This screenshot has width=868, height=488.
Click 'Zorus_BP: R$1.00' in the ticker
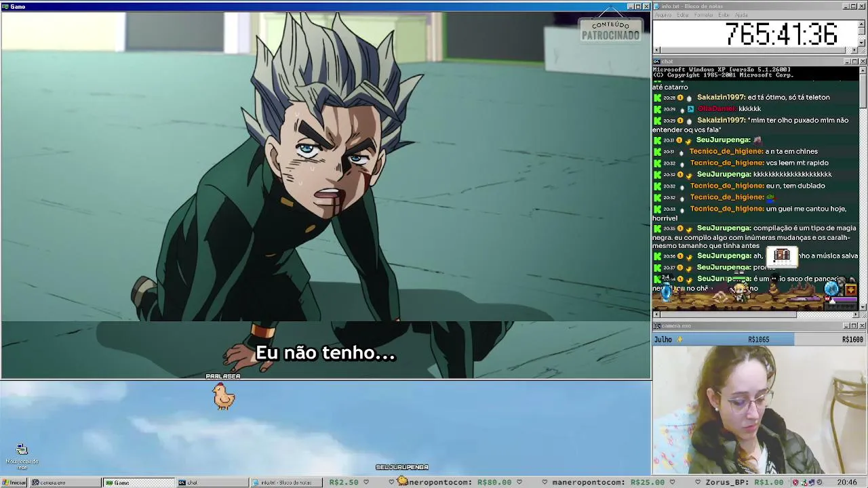coord(745,483)
